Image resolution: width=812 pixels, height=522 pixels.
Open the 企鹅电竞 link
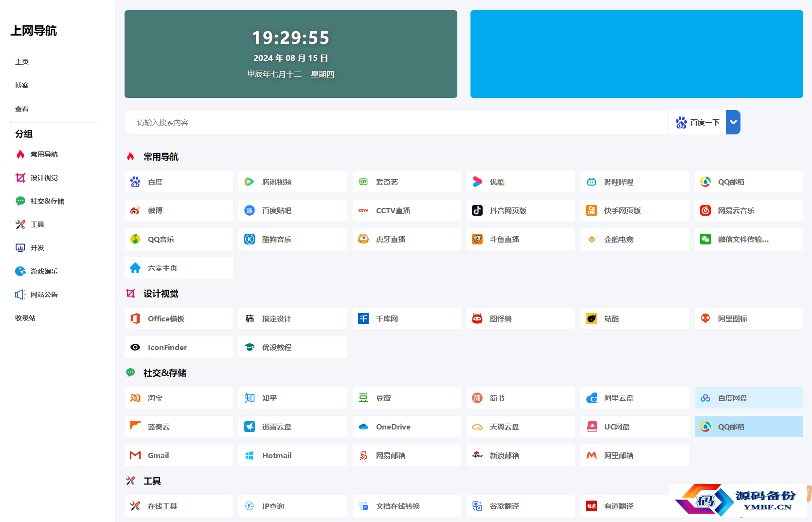coord(635,239)
